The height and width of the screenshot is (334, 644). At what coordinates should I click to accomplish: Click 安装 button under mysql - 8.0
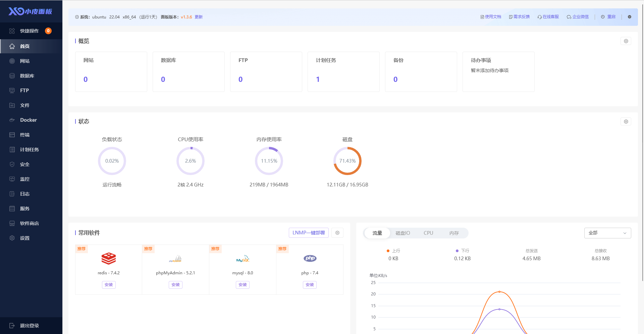click(243, 285)
